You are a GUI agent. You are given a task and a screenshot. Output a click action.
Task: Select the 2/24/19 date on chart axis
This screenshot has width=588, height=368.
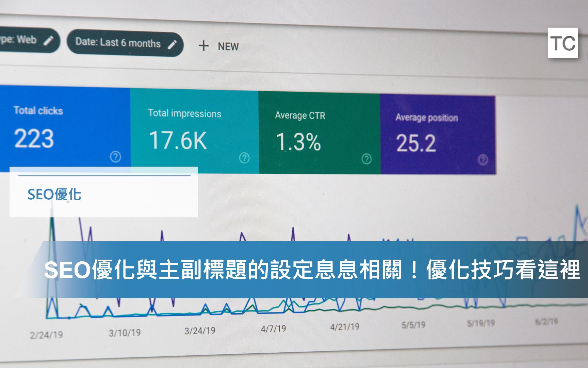(x=46, y=335)
